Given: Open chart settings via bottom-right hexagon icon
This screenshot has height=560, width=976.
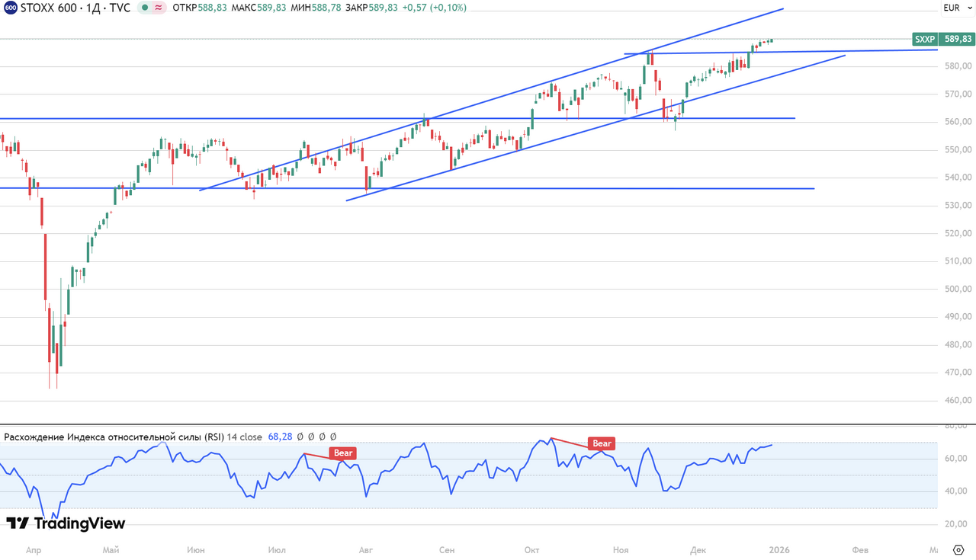Looking at the screenshot, I should tap(958, 549).
